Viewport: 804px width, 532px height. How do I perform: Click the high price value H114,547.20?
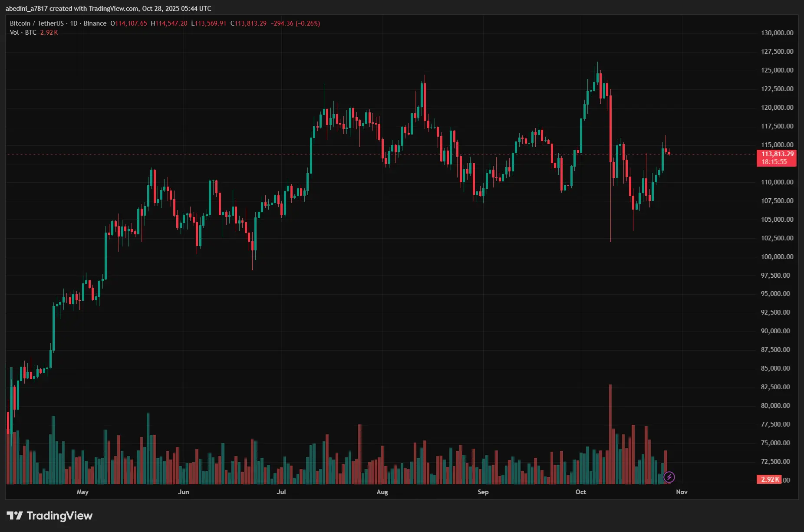coord(169,23)
